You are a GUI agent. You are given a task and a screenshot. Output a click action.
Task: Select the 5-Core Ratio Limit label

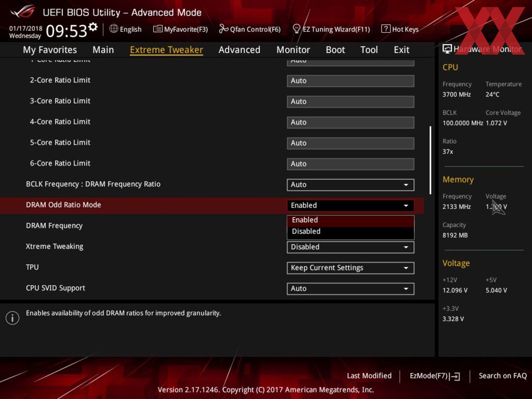coord(60,142)
